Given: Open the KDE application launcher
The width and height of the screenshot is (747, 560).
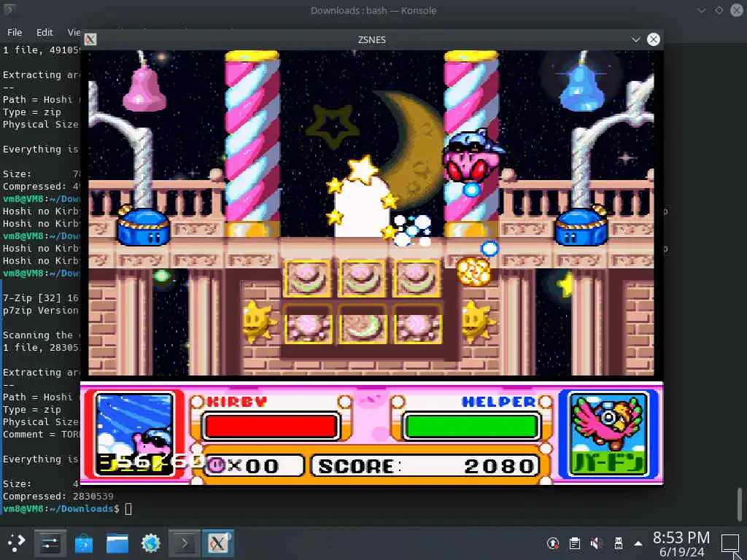Looking at the screenshot, I should point(17,542).
